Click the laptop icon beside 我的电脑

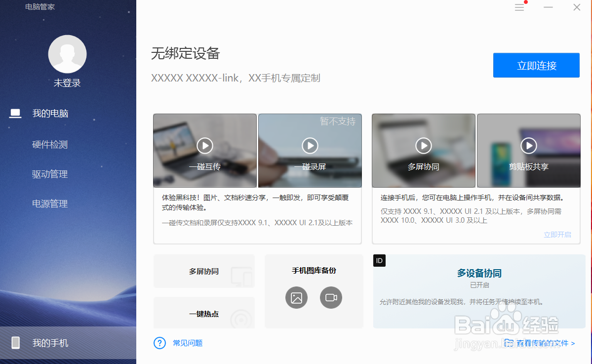point(15,113)
